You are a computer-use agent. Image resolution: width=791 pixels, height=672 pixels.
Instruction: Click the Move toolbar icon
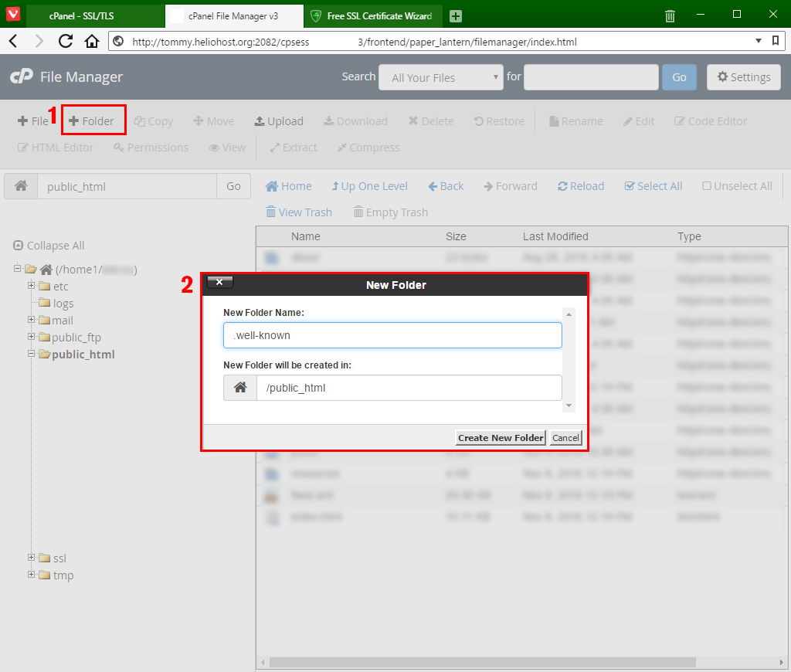coord(213,121)
